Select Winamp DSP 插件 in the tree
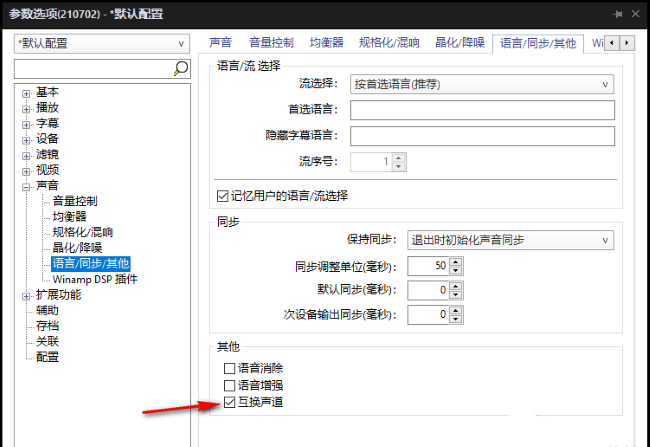650x447 pixels. pos(95,279)
